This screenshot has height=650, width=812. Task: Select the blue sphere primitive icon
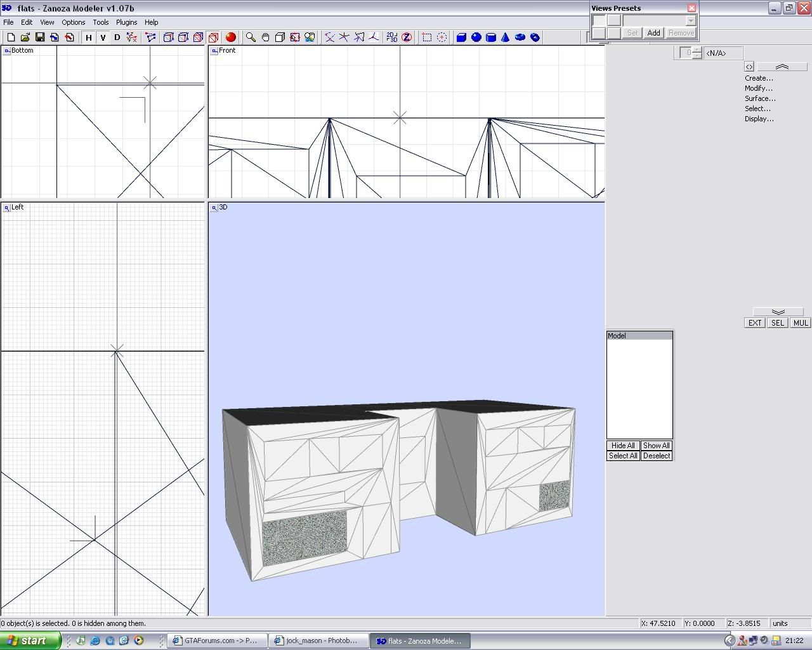click(x=476, y=37)
